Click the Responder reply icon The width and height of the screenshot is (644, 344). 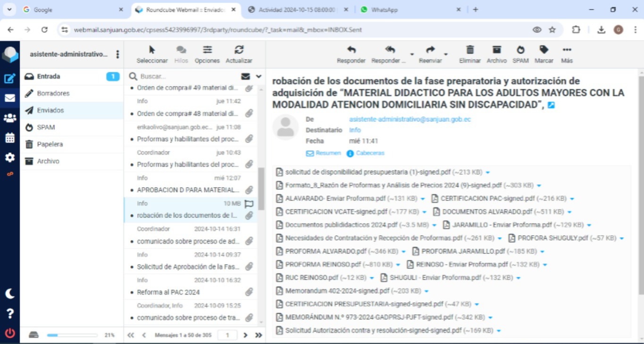(351, 50)
